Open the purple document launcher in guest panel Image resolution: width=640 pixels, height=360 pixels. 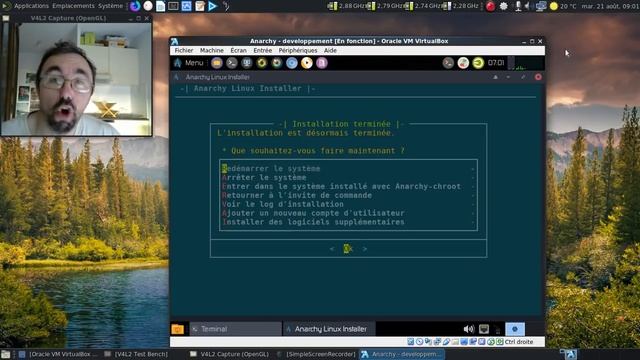322,63
